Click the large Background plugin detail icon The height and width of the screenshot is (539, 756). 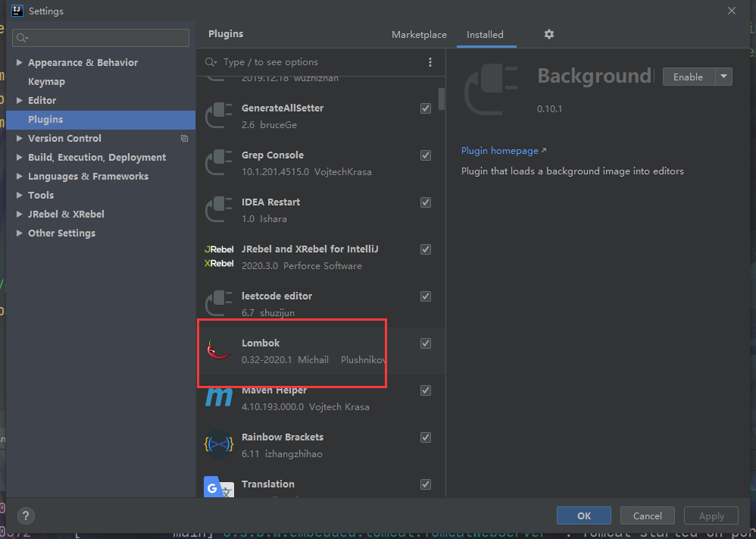[x=491, y=91]
